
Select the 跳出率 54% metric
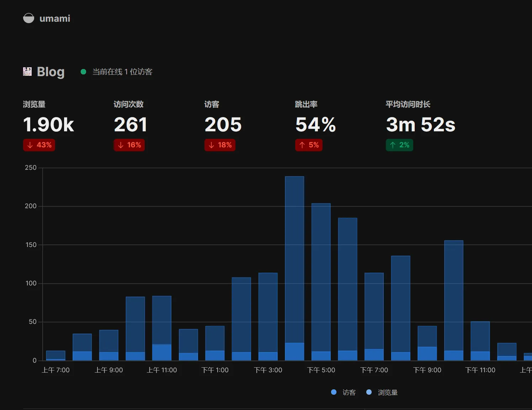tap(315, 125)
